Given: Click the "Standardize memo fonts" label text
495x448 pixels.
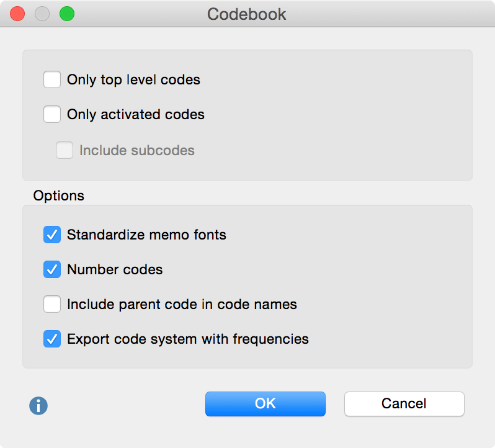Looking at the screenshot, I should [146, 235].
